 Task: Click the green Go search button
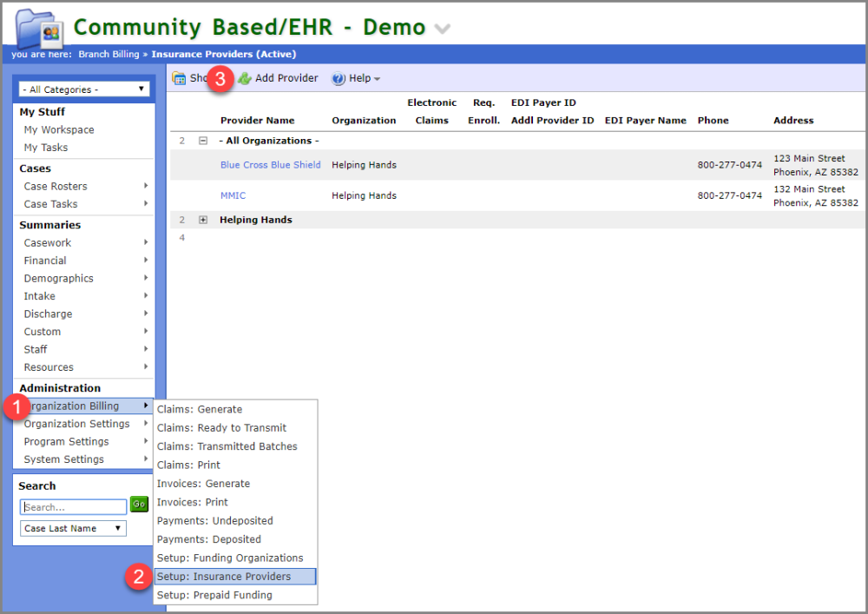(139, 504)
